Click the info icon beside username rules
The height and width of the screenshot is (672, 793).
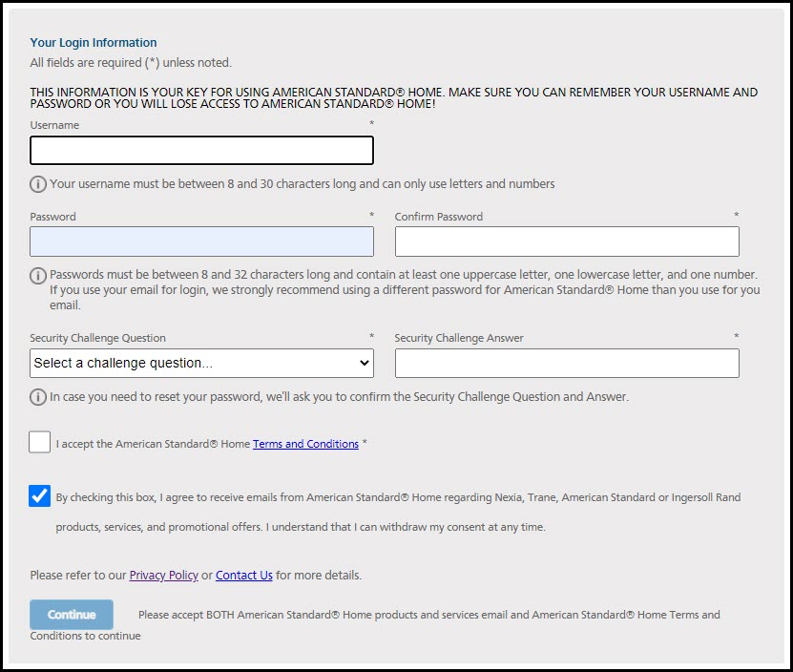(38, 183)
